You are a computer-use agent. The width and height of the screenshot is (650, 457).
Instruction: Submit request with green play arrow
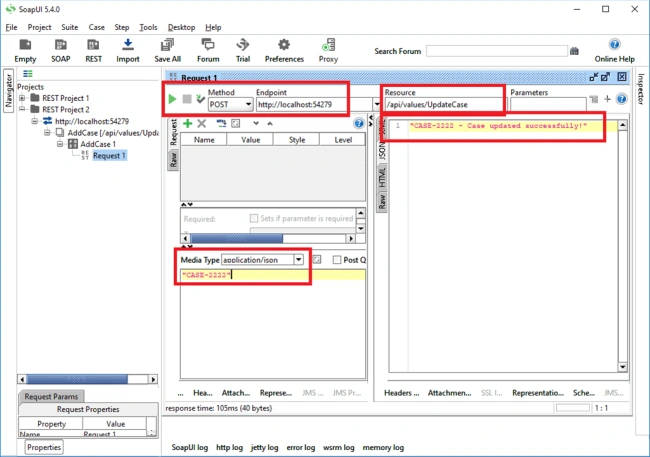pos(172,99)
